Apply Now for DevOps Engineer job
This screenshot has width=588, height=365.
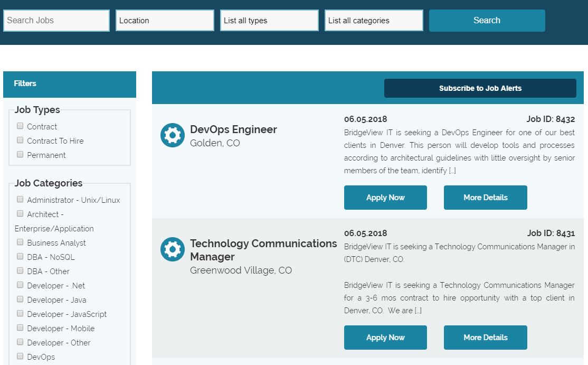tap(385, 198)
